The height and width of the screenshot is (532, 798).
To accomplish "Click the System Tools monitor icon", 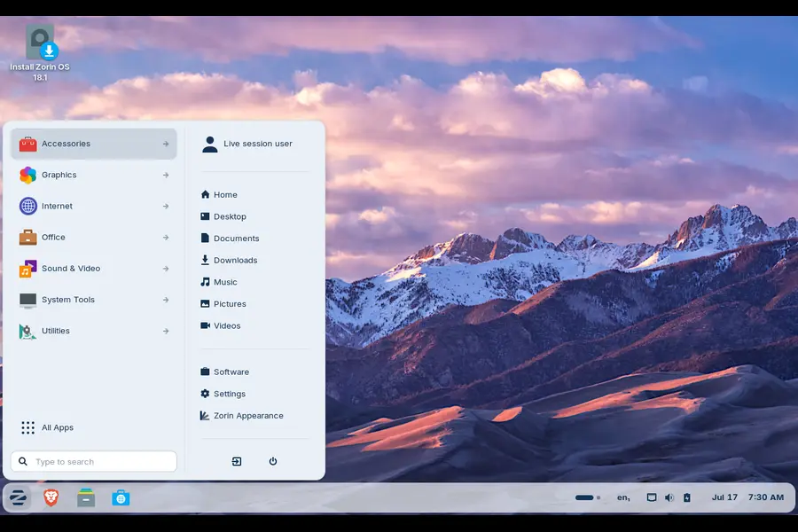I will 28,300.
